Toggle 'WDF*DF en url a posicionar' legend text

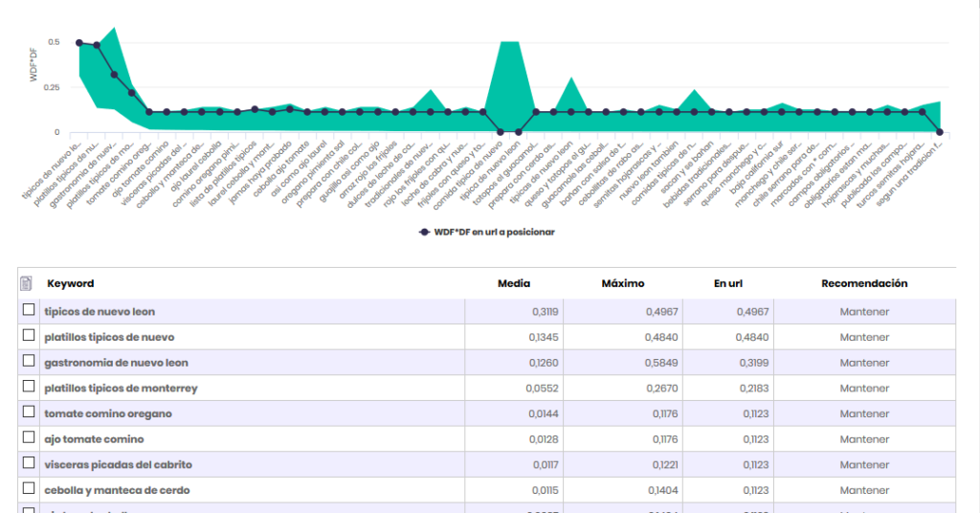point(495,232)
